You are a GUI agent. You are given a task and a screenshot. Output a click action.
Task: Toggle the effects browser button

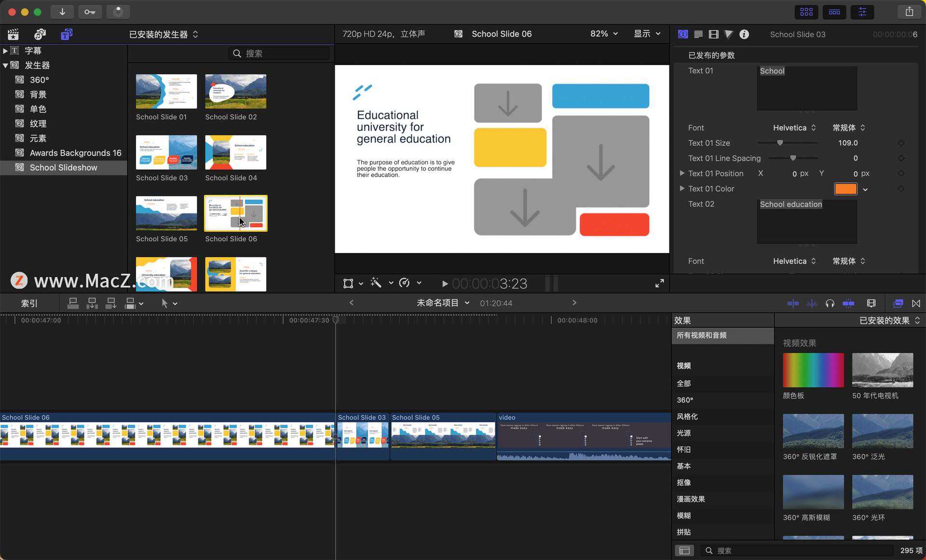(898, 303)
